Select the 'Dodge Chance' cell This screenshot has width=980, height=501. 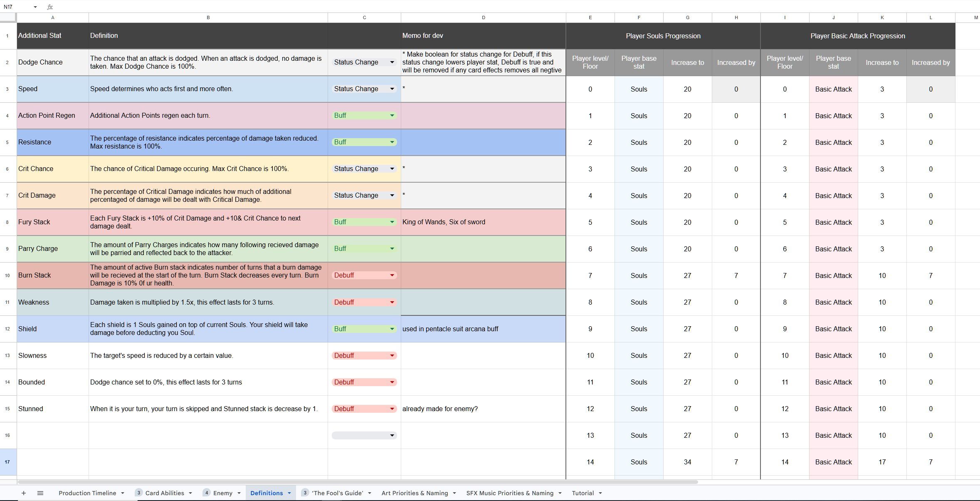[53, 62]
